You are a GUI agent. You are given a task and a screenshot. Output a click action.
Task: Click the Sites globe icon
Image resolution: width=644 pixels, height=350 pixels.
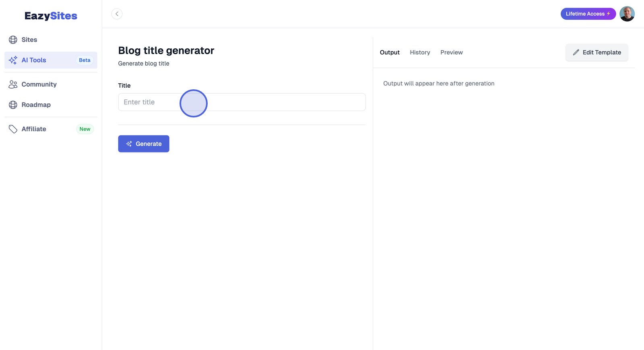(x=13, y=40)
